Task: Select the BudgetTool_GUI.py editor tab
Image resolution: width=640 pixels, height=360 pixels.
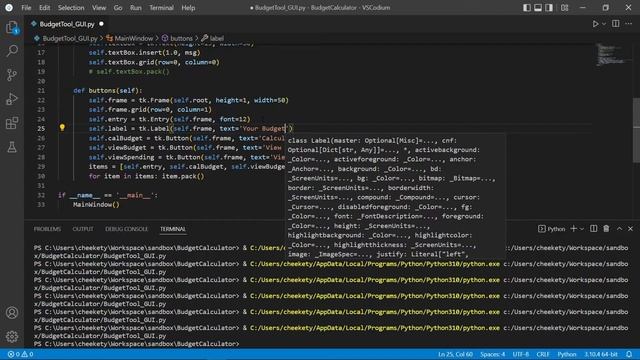Action: click(x=67, y=24)
